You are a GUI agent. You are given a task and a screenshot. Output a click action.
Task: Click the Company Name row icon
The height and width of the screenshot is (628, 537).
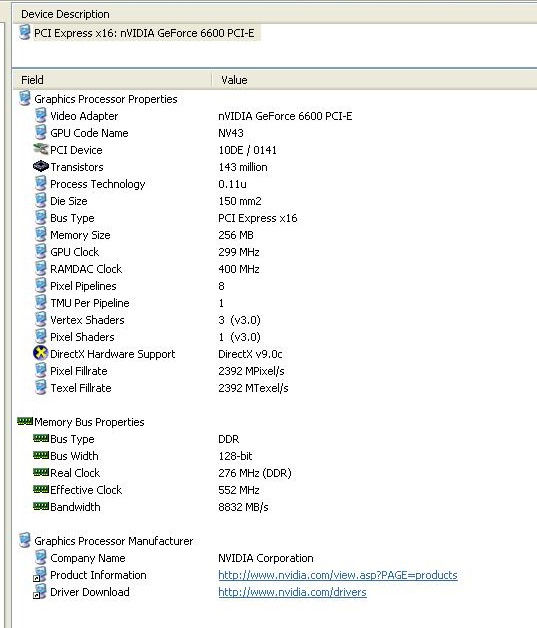click(40, 558)
